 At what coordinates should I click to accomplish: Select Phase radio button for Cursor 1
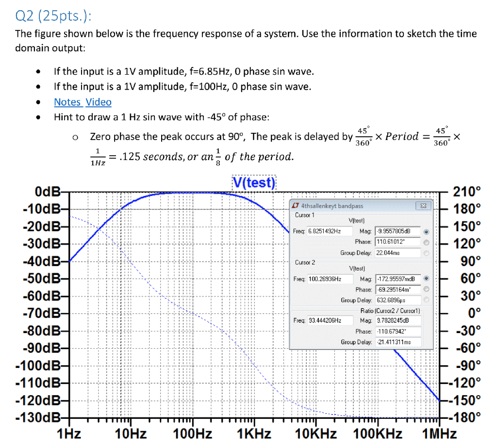[x=427, y=242]
